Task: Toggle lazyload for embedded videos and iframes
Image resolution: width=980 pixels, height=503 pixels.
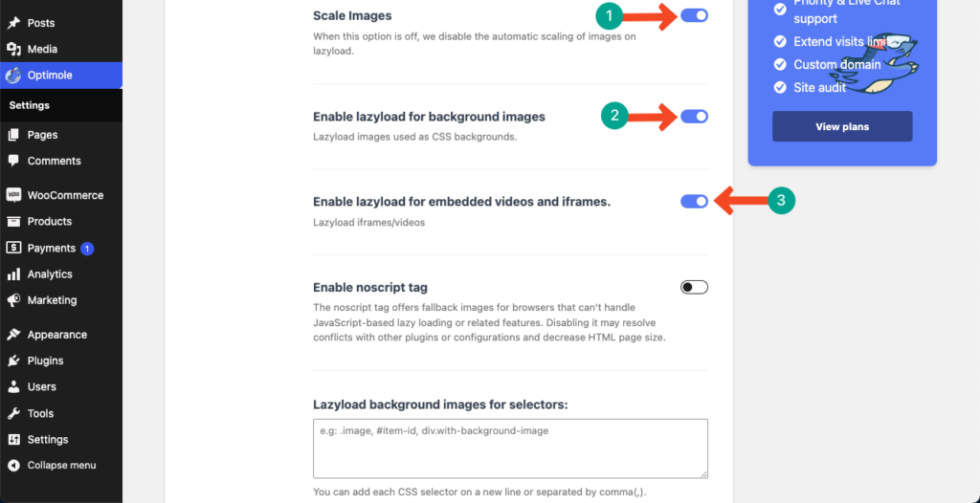Action: 694,201
